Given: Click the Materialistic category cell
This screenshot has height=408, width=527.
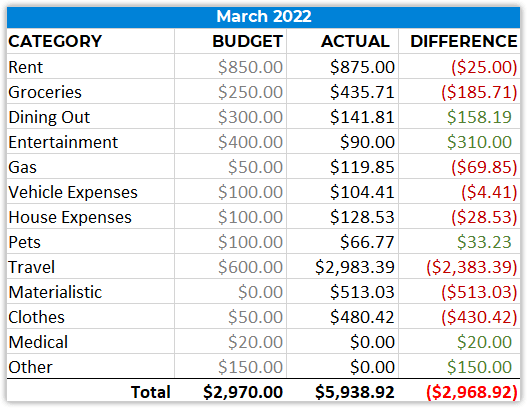Looking at the screenshot, I should (90, 292).
